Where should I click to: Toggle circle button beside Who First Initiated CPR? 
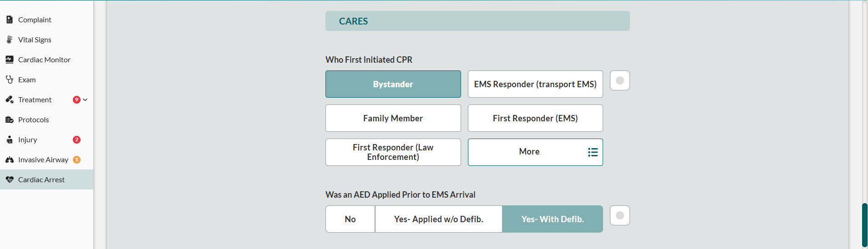coord(619,80)
